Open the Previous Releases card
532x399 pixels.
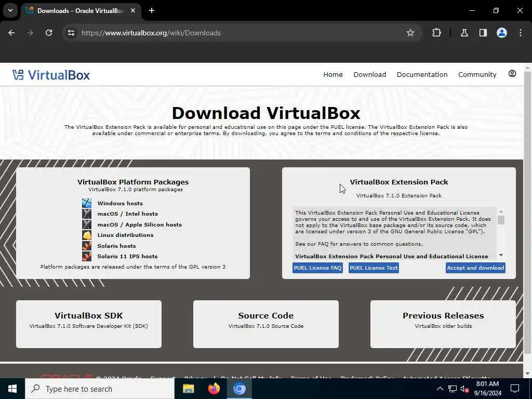443,324
